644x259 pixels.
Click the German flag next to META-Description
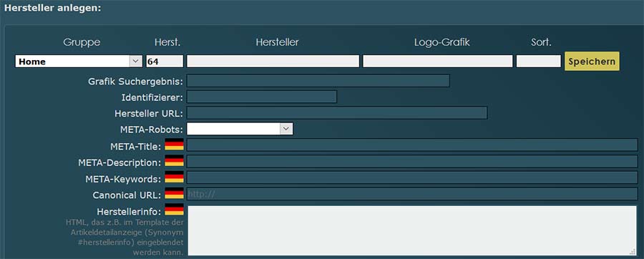(x=174, y=161)
